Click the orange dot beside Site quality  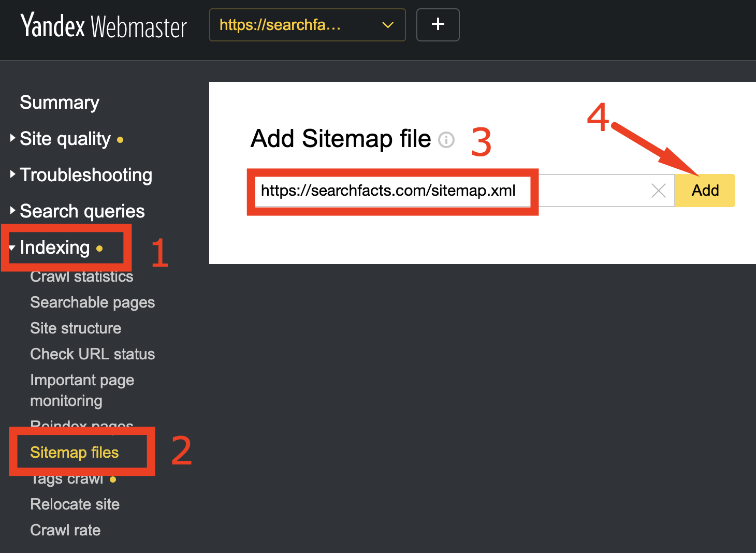pos(120,139)
